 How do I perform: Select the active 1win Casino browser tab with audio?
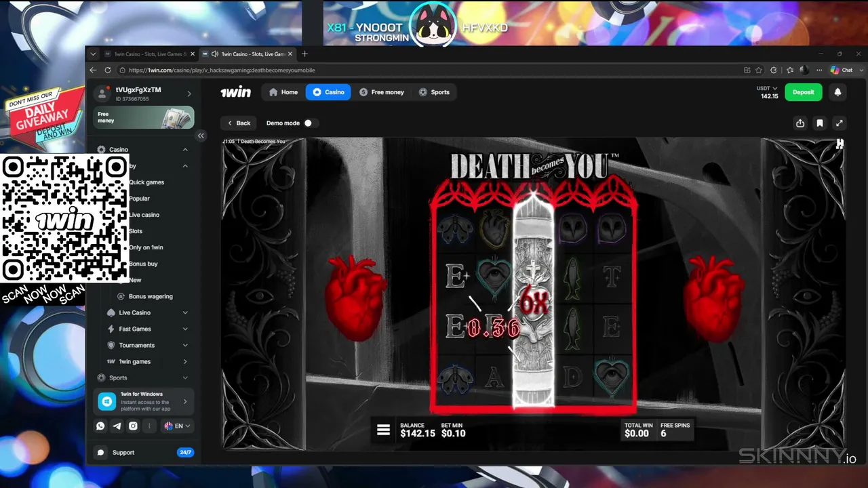tap(248, 54)
